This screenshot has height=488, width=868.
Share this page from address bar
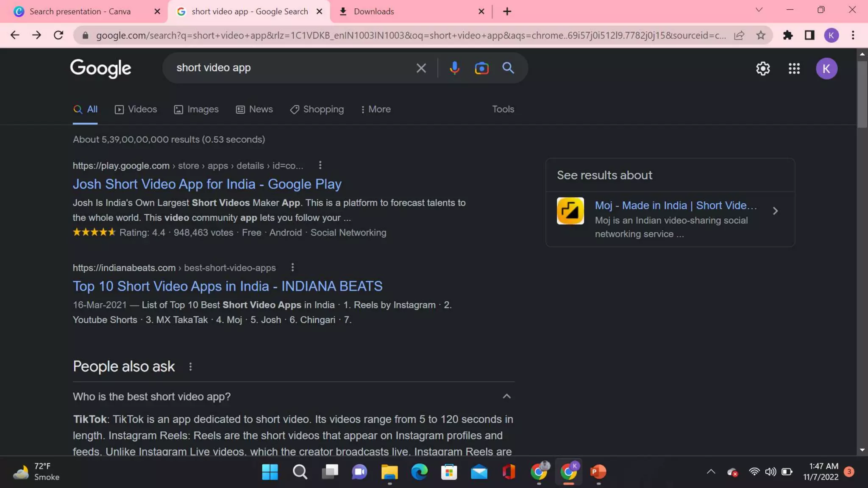[x=739, y=35]
